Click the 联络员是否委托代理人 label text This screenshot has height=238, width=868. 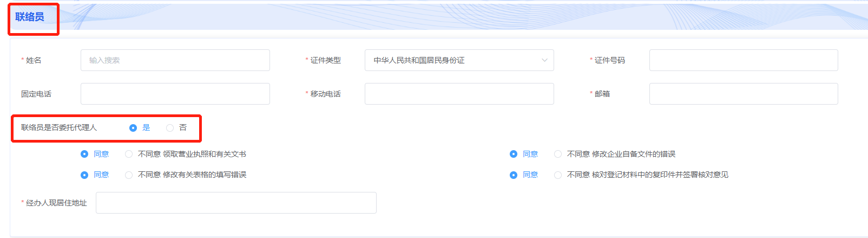pos(59,127)
